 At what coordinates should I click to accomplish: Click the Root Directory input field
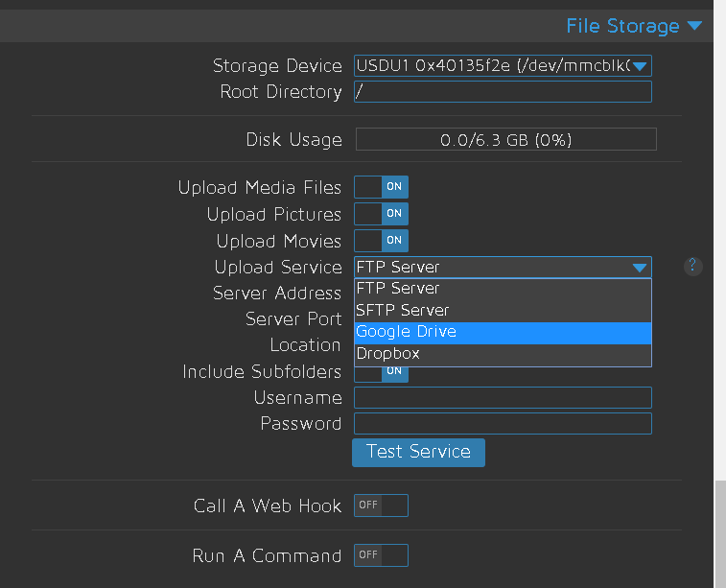[503, 92]
